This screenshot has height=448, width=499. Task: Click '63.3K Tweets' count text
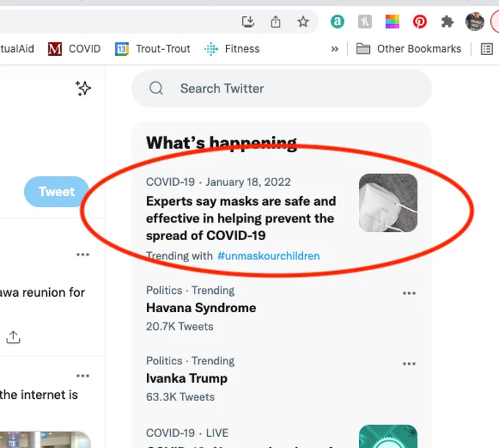tap(180, 397)
